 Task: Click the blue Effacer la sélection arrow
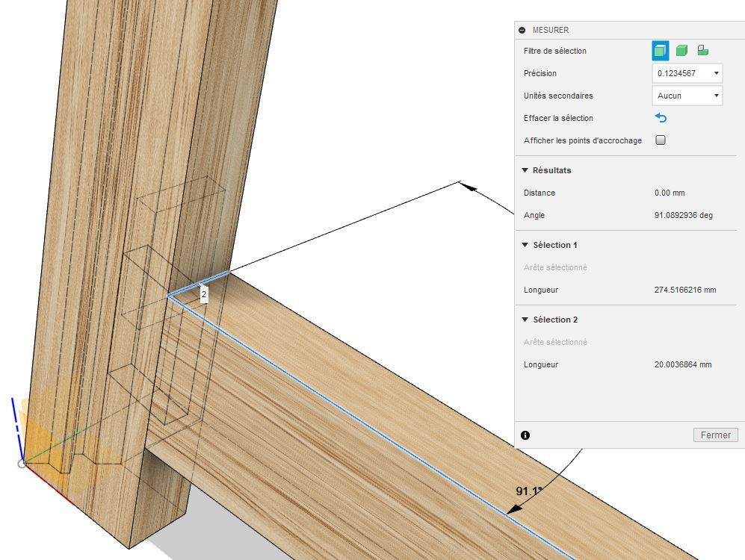pos(661,118)
